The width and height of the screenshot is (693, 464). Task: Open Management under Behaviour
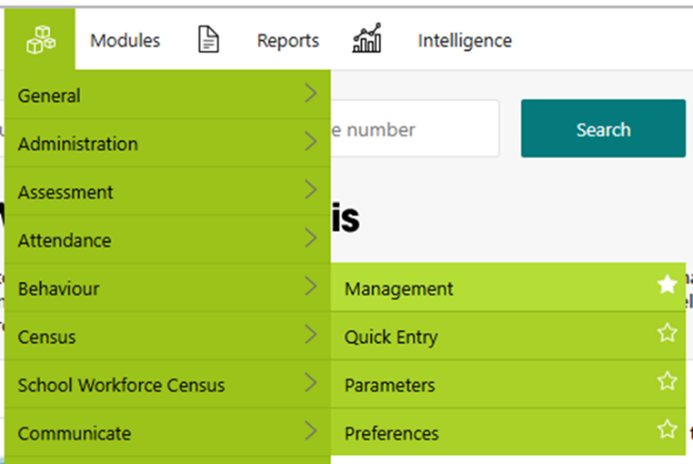click(x=399, y=289)
